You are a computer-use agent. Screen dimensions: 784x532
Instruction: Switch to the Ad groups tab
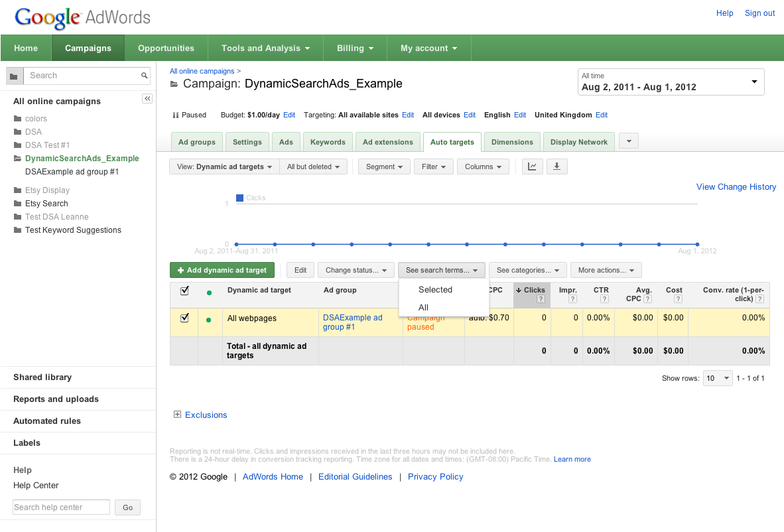click(x=197, y=142)
